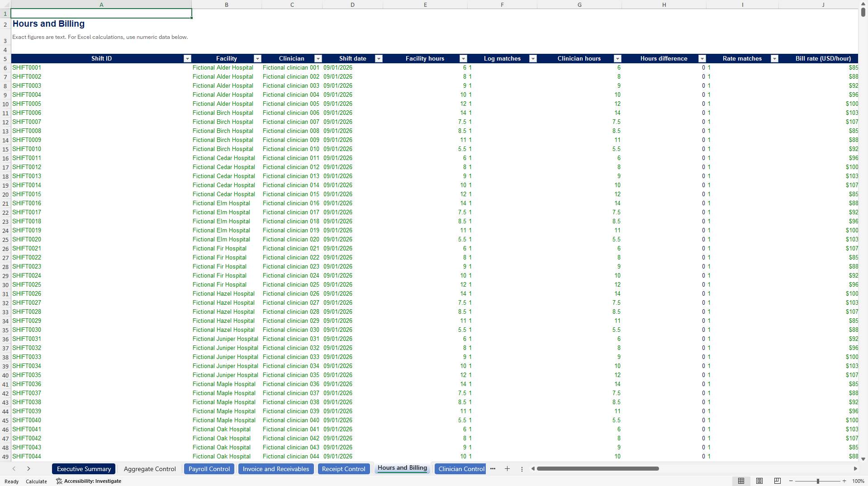Open the Clinician Control sheet tab

pos(460,469)
